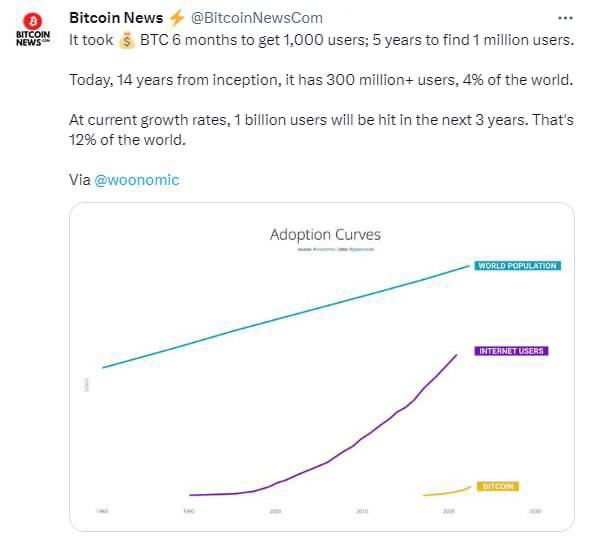The image size is (591, 546).
Task: Click the Adoption Curves chart title
Action: [x=325, y=234]
